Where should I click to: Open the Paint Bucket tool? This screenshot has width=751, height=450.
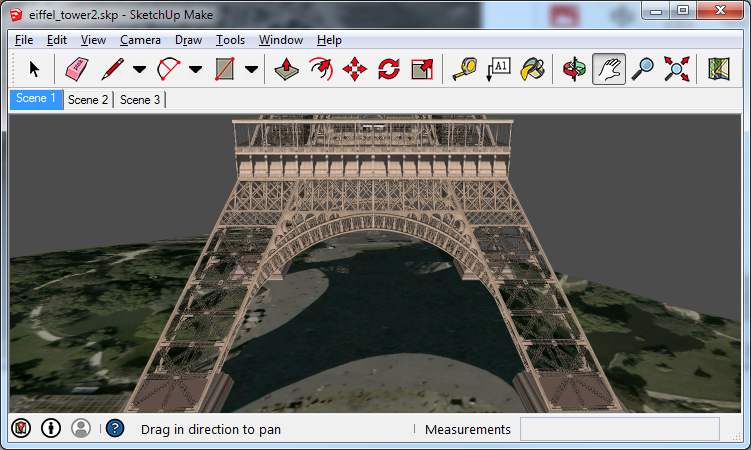(x=533, y=69)
